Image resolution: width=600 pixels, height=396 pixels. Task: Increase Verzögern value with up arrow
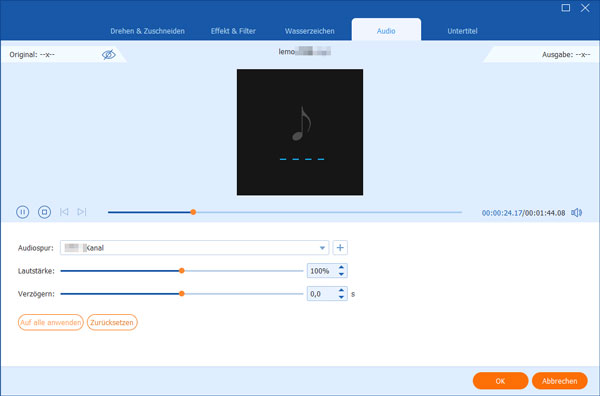[x=341, y=290]
